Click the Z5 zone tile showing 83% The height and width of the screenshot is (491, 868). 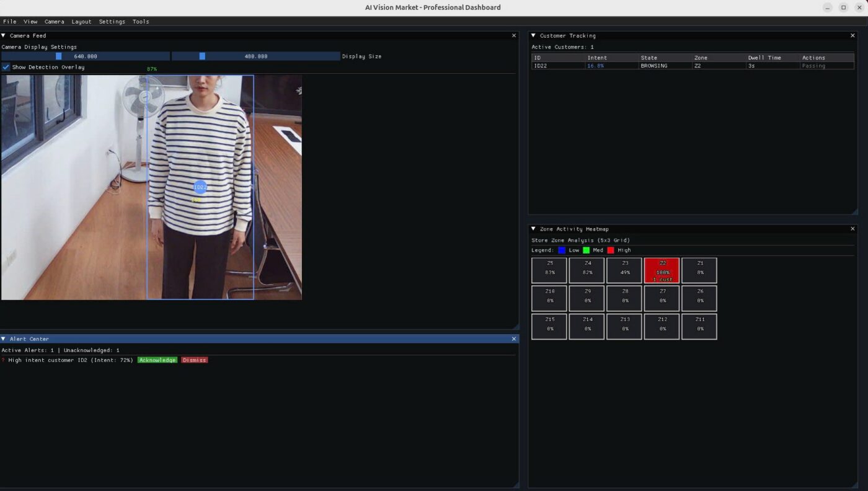point(549,270)
